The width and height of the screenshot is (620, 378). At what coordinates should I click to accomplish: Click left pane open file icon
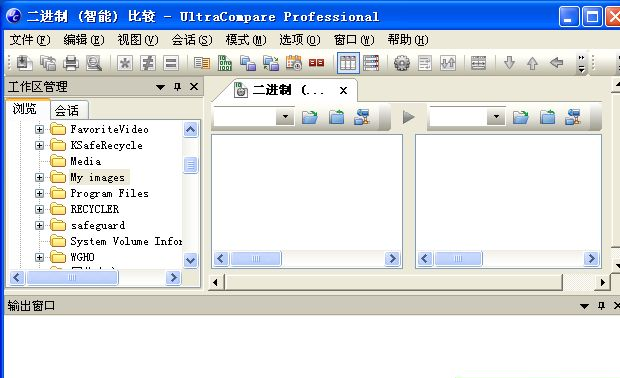(x=310, y=117)
